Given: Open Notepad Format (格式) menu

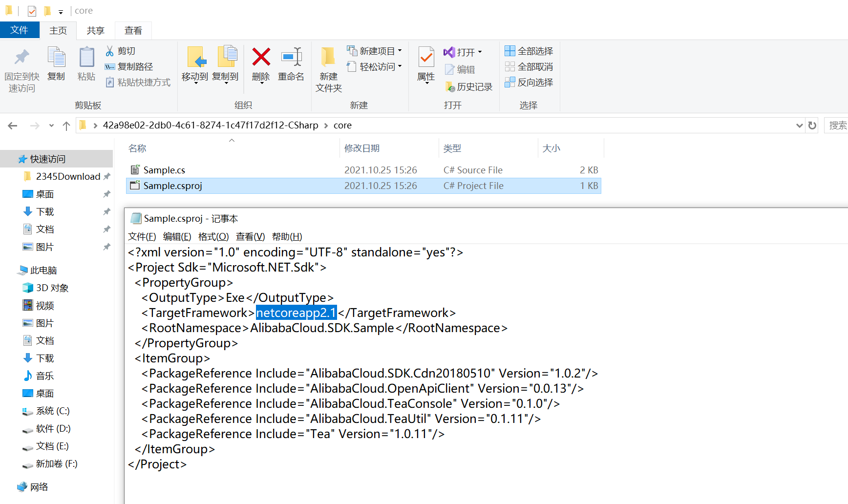Looking at the screenshot, I should pyautogui.click(x=213, y=237).
